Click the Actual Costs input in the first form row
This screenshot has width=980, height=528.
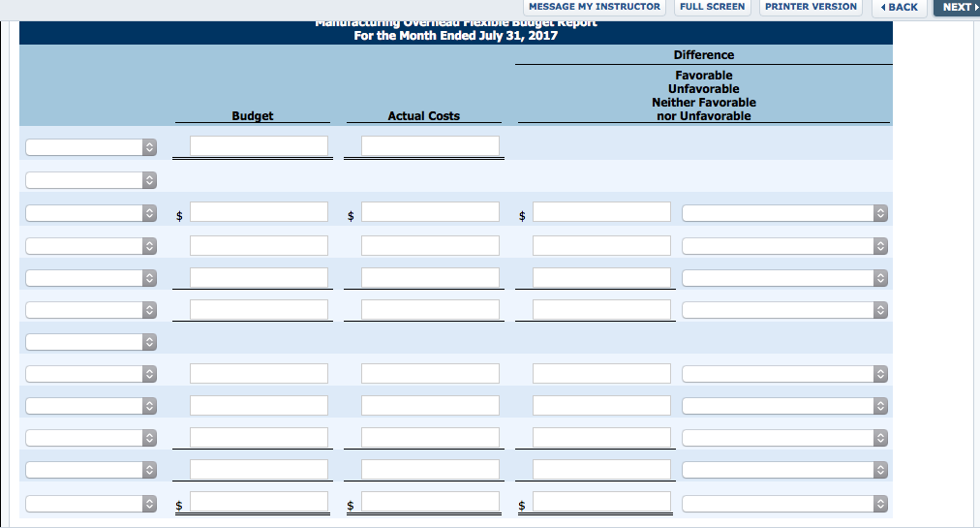[x=430, y=145]
